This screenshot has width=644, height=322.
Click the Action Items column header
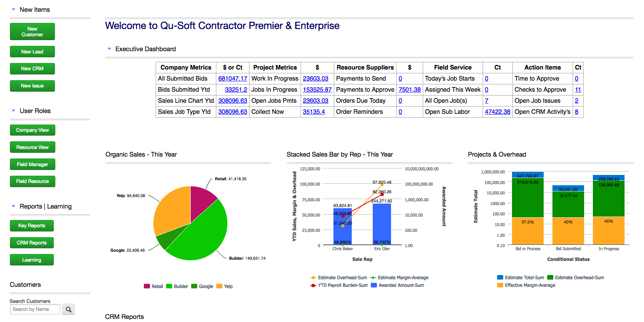point(543,67)
